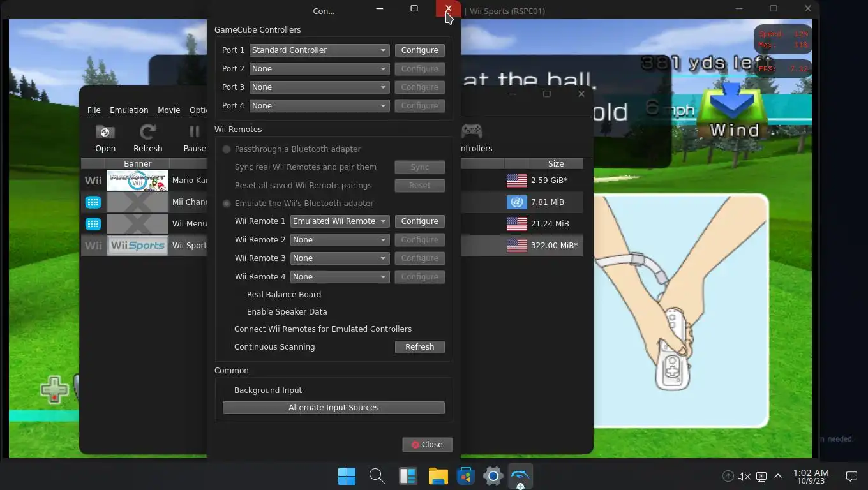Click the blue channel icon in Wii Menu row

tap(93, 224)
